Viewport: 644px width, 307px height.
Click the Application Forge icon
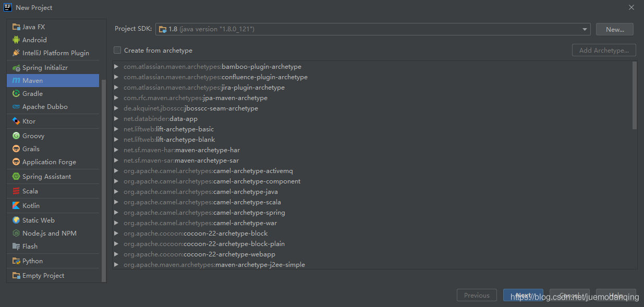click(16, 162)
